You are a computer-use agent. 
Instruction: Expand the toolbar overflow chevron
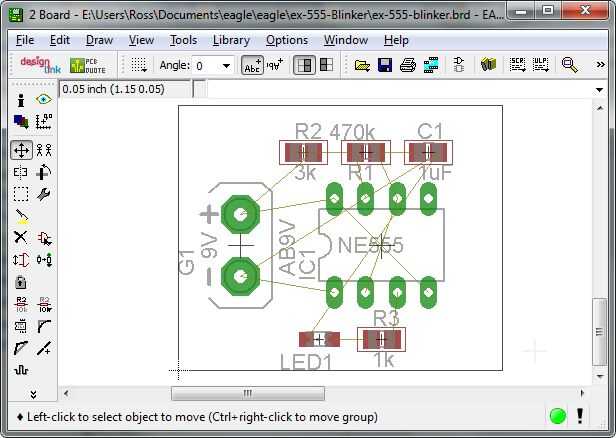(x=600, y=64)
